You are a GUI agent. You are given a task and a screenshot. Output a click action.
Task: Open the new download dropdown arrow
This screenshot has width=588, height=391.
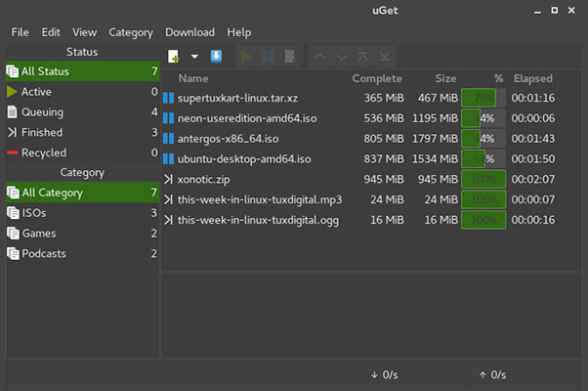point(194,56)
